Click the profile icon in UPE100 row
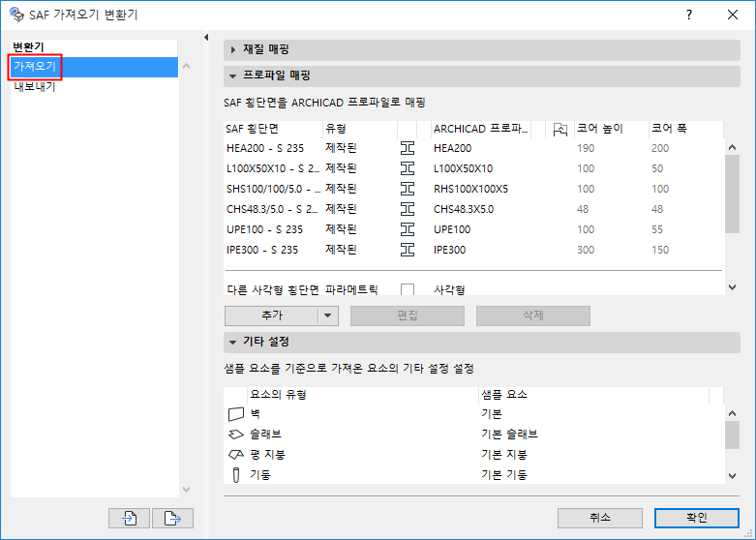 pos(408,229)
